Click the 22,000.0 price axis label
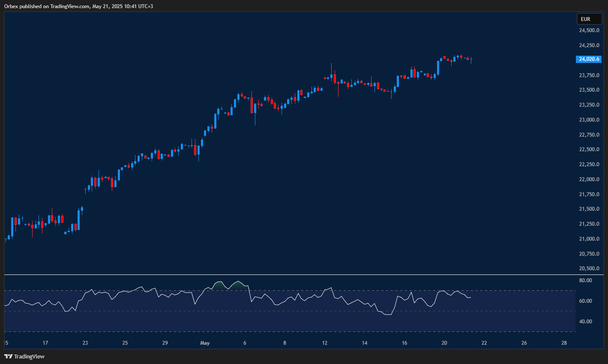The image size is (608, 364). point(589,179)
